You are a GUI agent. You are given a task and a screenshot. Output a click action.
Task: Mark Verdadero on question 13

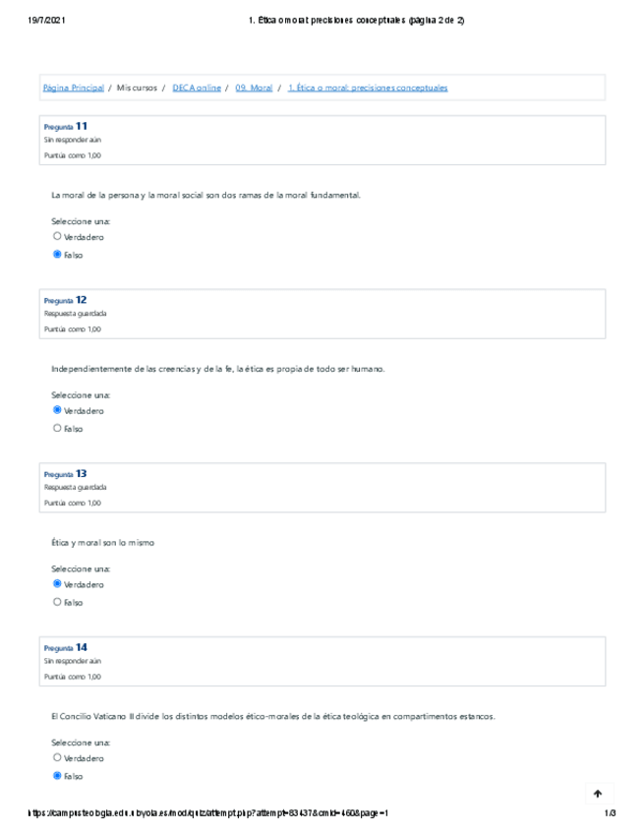pyautogui.click(x=57, y=584)
